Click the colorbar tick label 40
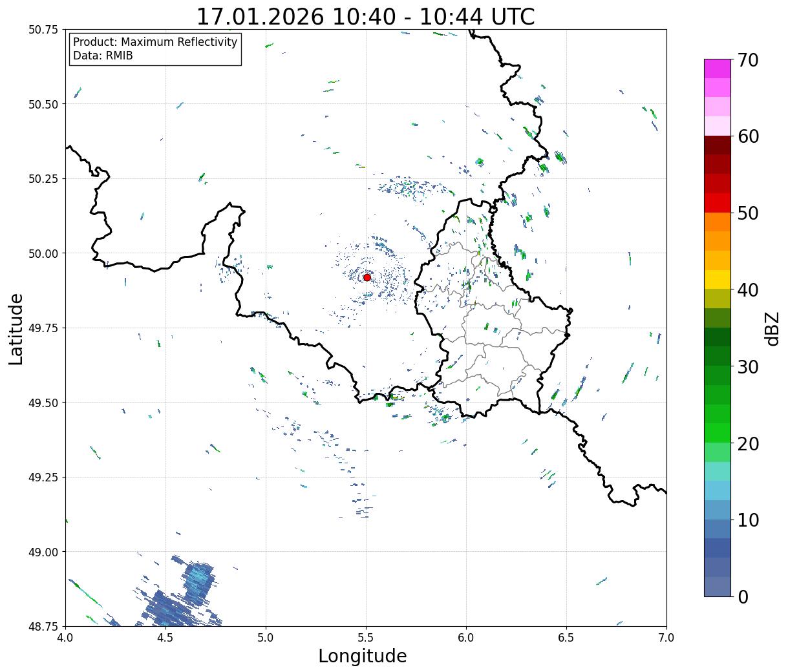 pyautogui.click(x=747, y=289)
